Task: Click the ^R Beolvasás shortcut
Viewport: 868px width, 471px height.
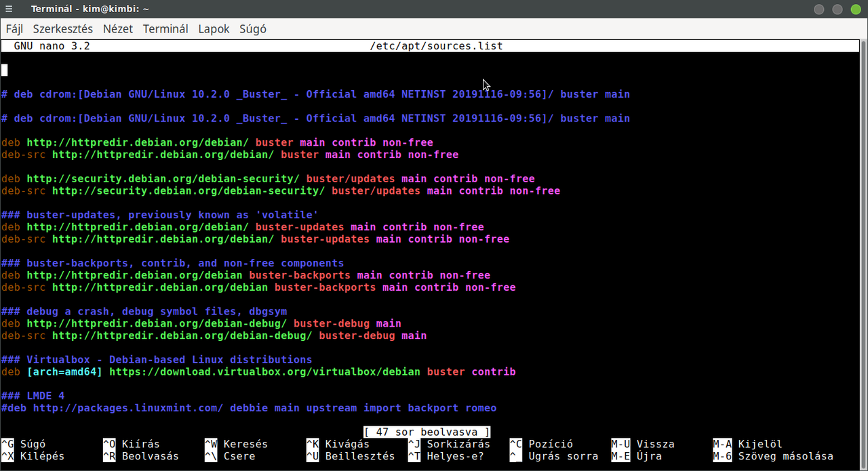Action: [141, 456]
